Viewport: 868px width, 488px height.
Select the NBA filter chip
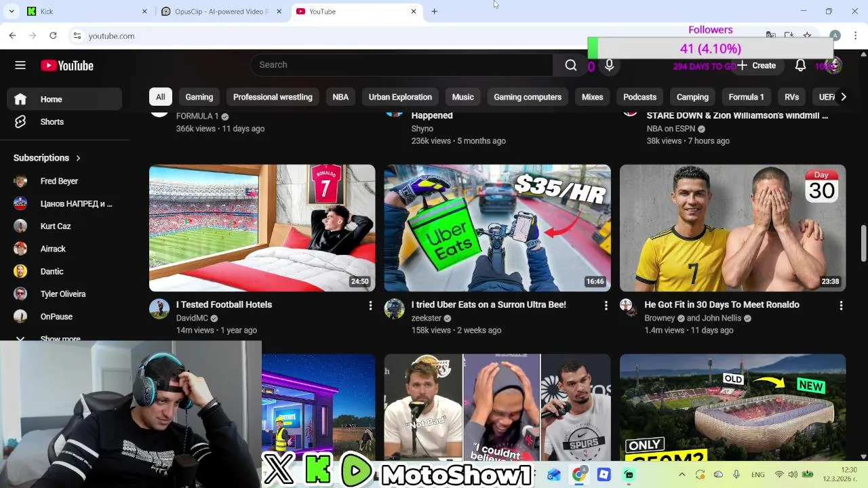pos(340,97)
